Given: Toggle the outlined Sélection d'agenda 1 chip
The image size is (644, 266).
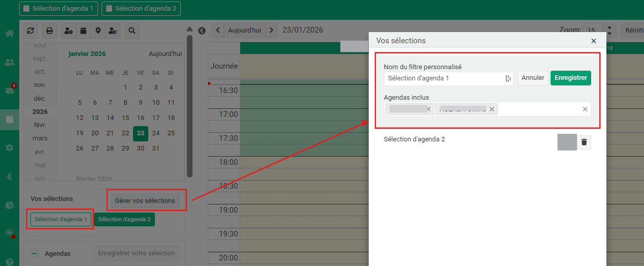Looking at the screenshot, I should click(61, 220).
